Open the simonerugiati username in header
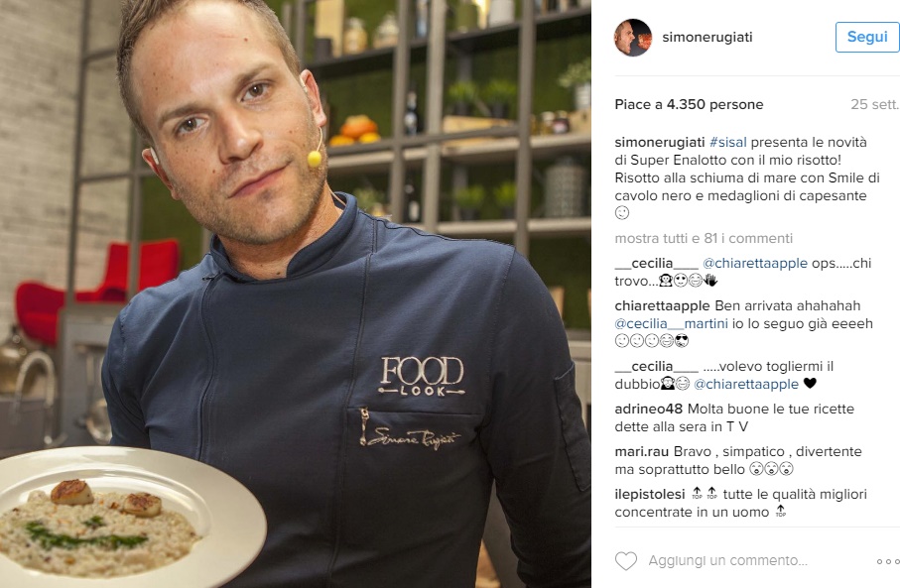900x588 pixels. 707,38
